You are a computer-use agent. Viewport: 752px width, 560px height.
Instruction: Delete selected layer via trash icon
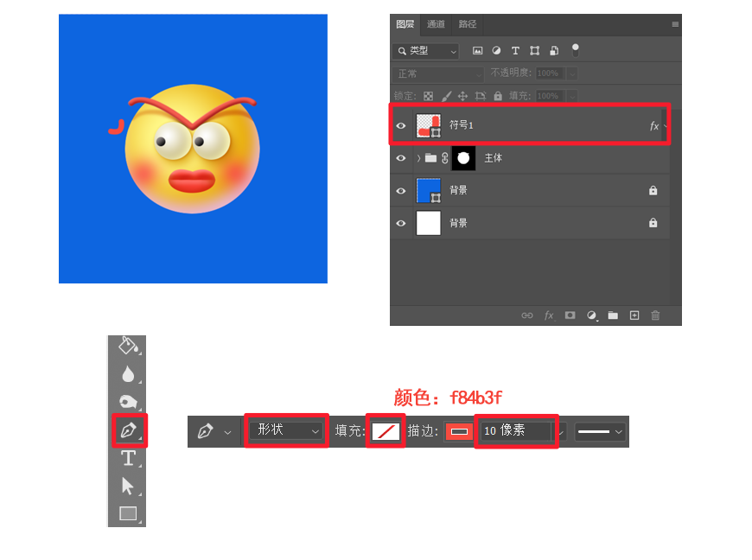(x=654, y=316)
